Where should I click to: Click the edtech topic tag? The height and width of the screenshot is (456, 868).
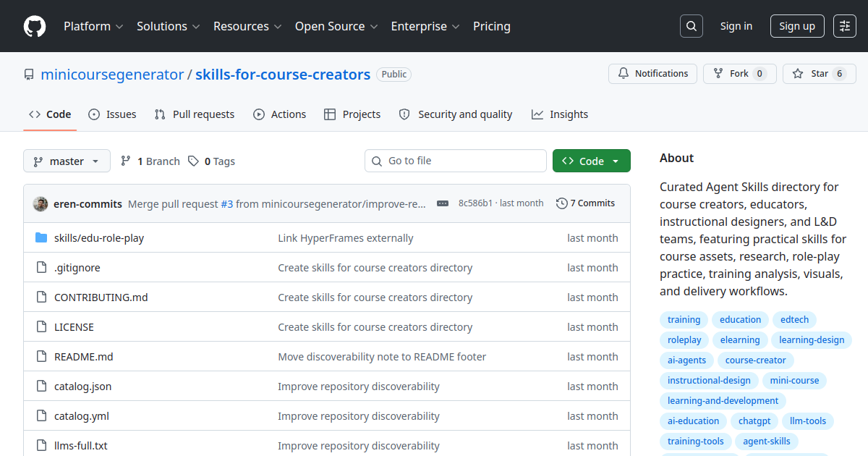(x=795, y=320)
